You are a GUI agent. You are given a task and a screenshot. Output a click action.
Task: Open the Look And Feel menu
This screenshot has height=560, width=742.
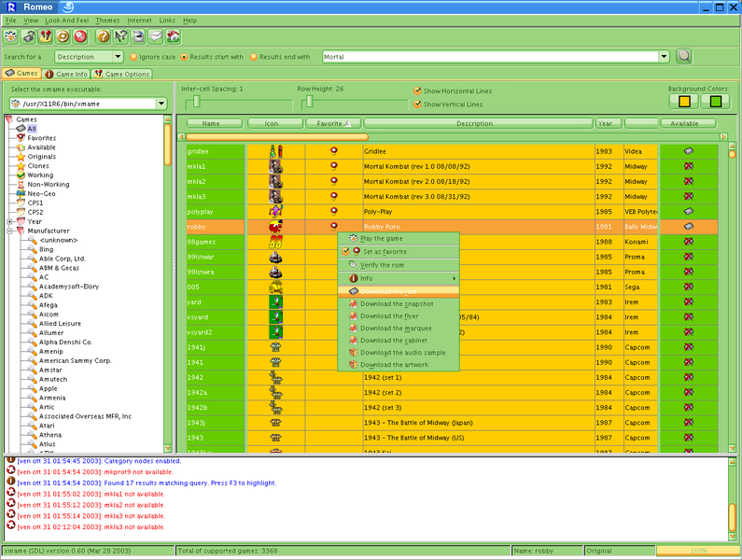(66, 21)
